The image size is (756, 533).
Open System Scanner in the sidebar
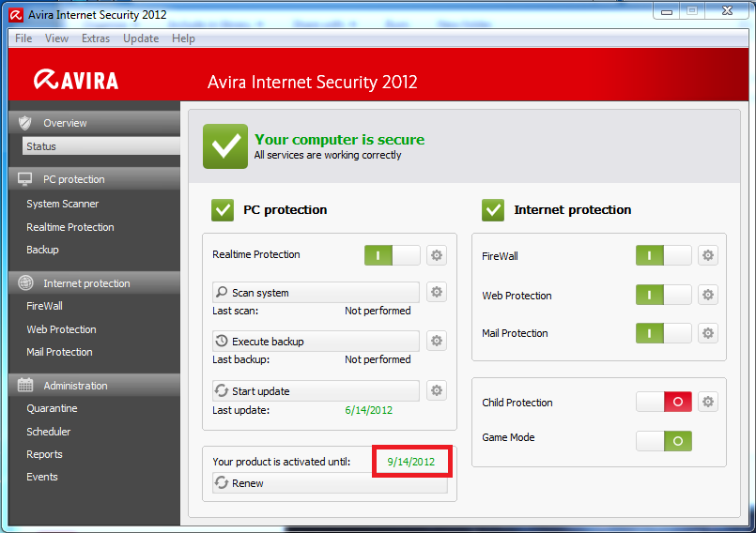point(63,204)
